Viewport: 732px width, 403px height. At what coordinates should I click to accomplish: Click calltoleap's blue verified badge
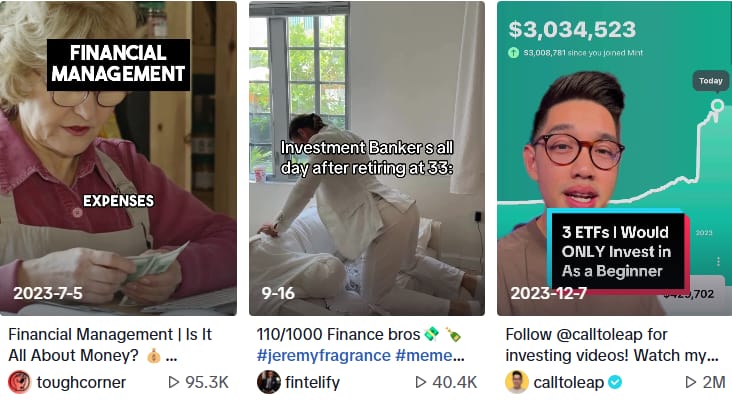coord(615,382)
